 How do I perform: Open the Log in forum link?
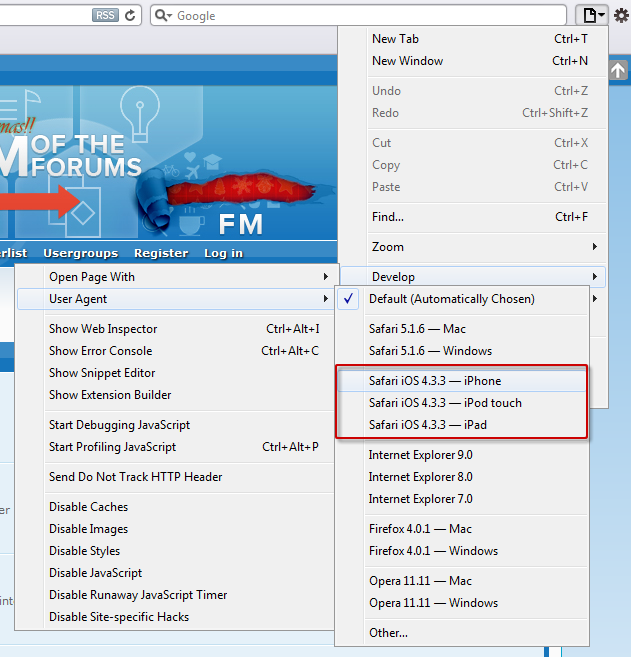tap(224, 253)
